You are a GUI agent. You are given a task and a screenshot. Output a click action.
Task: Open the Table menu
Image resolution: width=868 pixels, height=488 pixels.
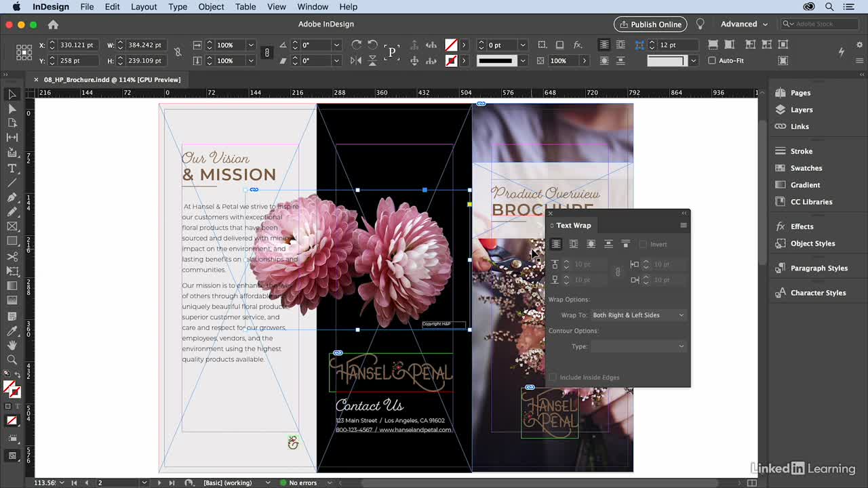tap(245, 7)
